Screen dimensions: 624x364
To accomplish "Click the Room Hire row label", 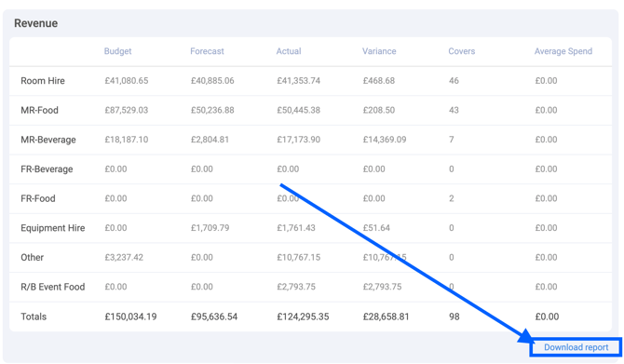I will (43, 81).
